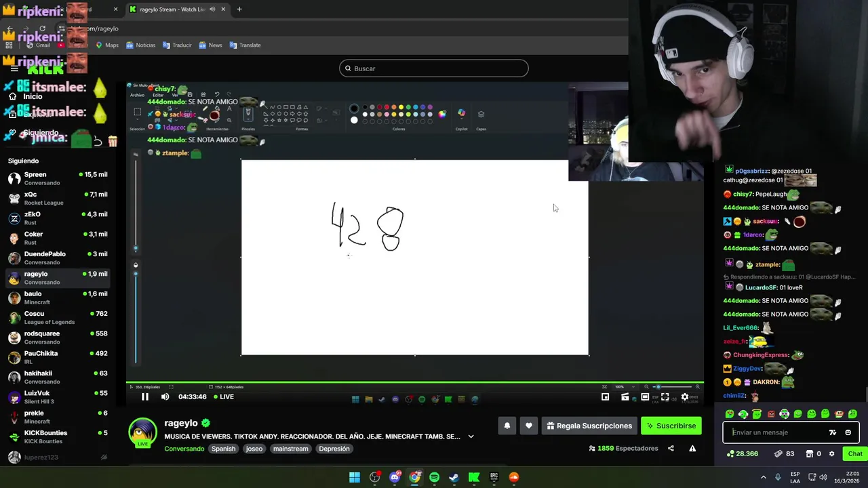This screenshot has height=488, width=868.
Task: Open the Traducir bookmark
Action: [177, 45]
